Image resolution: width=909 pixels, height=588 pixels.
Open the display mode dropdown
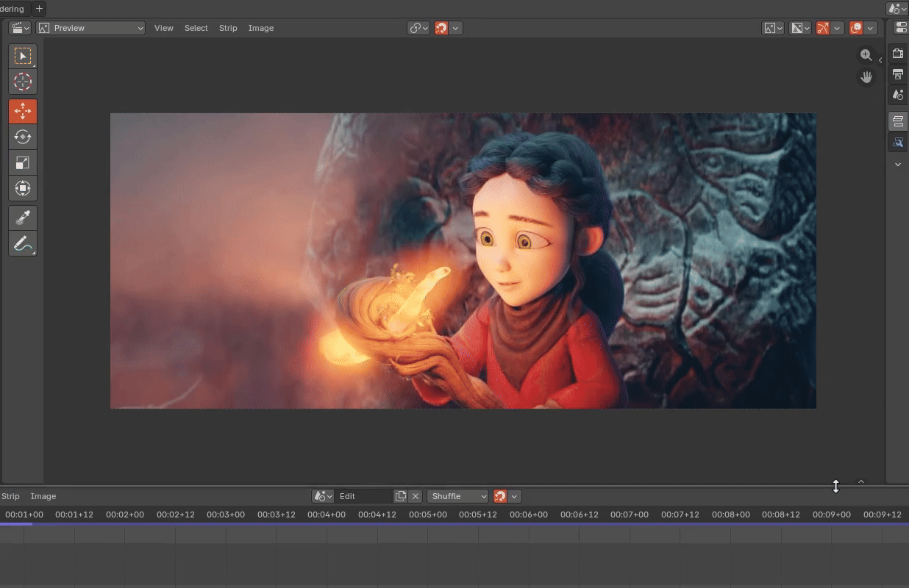(x=772, y=28)
